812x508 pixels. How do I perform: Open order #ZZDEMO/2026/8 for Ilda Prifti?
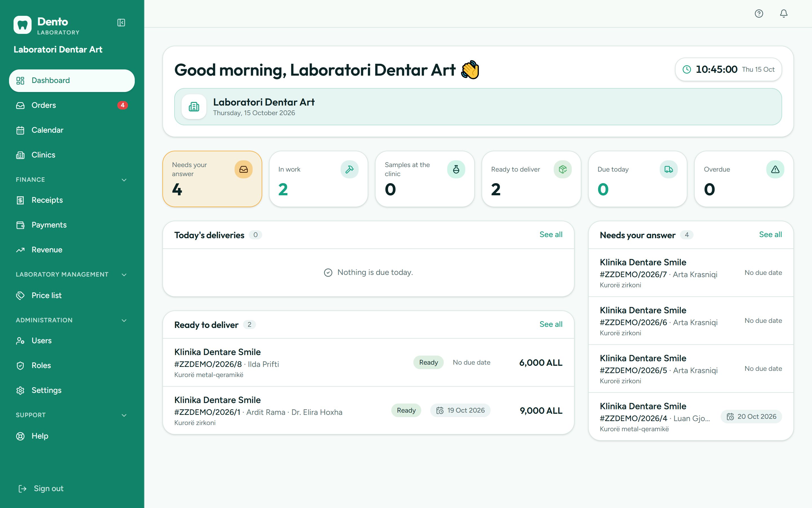[x=368, y=363]
